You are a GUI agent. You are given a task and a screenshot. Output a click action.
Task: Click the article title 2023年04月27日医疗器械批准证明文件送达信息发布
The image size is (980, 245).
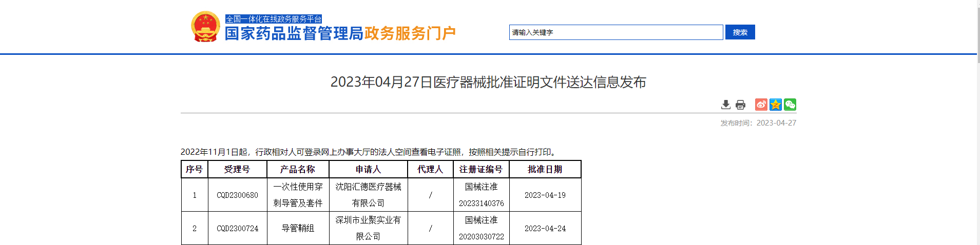[488, 82]
